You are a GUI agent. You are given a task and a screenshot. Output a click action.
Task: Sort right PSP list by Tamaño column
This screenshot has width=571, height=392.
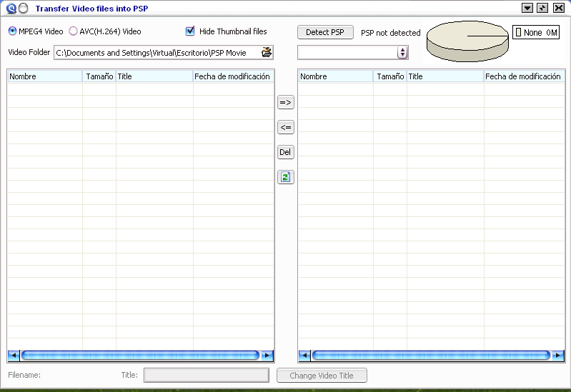coord(390,76)
